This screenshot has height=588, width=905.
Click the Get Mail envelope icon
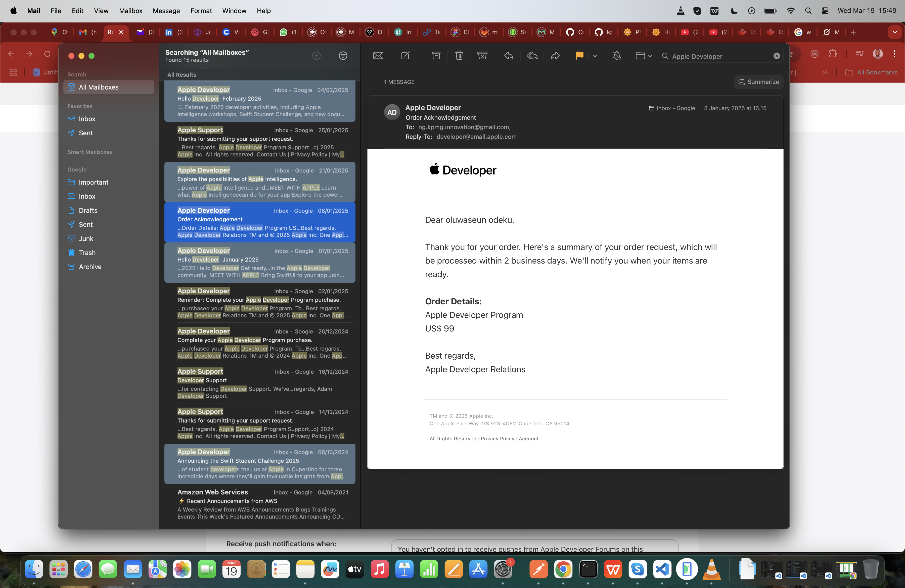click(378, 56)
